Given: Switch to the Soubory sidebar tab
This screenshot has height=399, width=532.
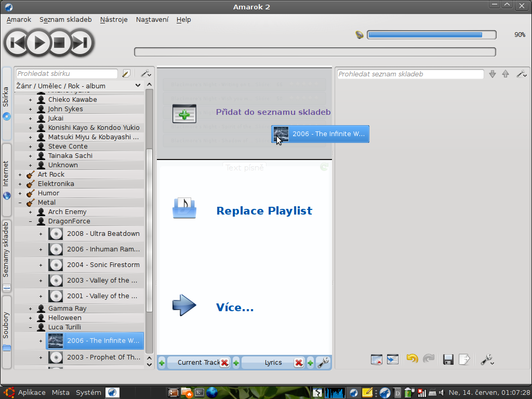Looking at the screenshot, I should pos(6,332).
